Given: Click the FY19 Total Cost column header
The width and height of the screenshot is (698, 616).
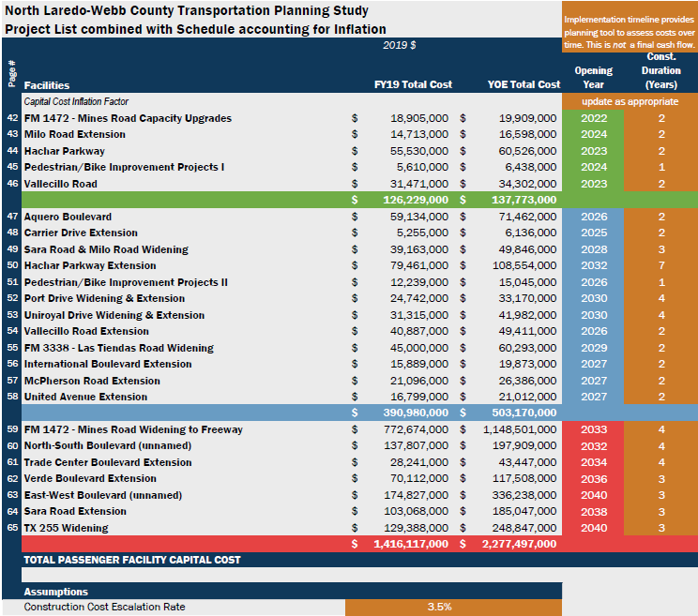Looking at the screenshot, I should tap(413, 84).
